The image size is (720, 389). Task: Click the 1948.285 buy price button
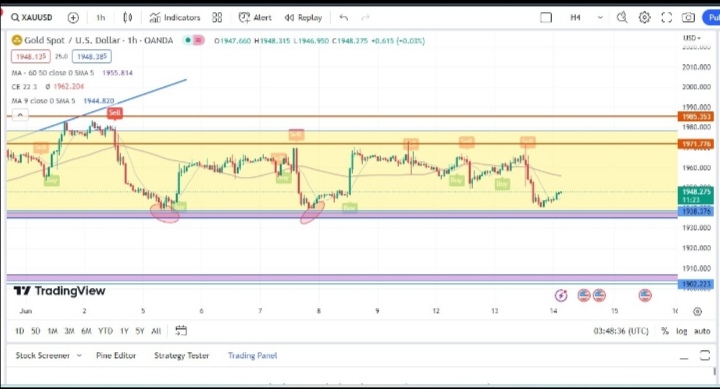tap(92, 56)
